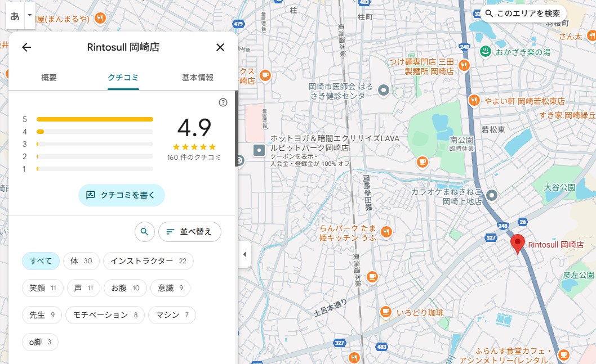Screen dimensions: 596x364
Task: Click the 5-star rating bar
Action: coord(95,119)
